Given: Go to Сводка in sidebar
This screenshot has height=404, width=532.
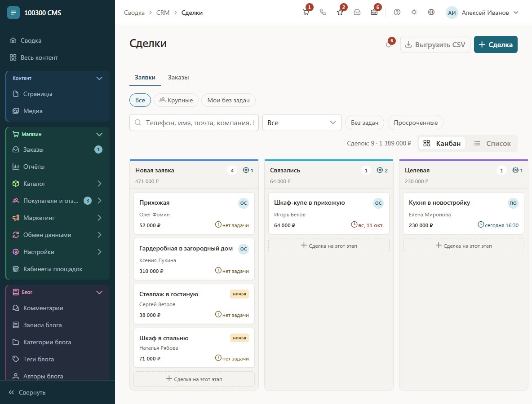Looking at the screenshot, I should [x=58, y=40].
